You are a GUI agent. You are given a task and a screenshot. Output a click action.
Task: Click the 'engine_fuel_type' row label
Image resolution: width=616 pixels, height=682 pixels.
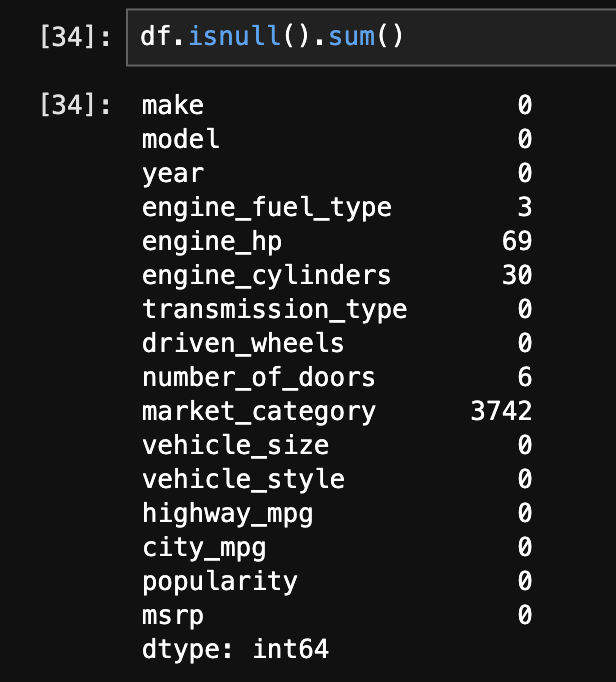click(267, 207)
